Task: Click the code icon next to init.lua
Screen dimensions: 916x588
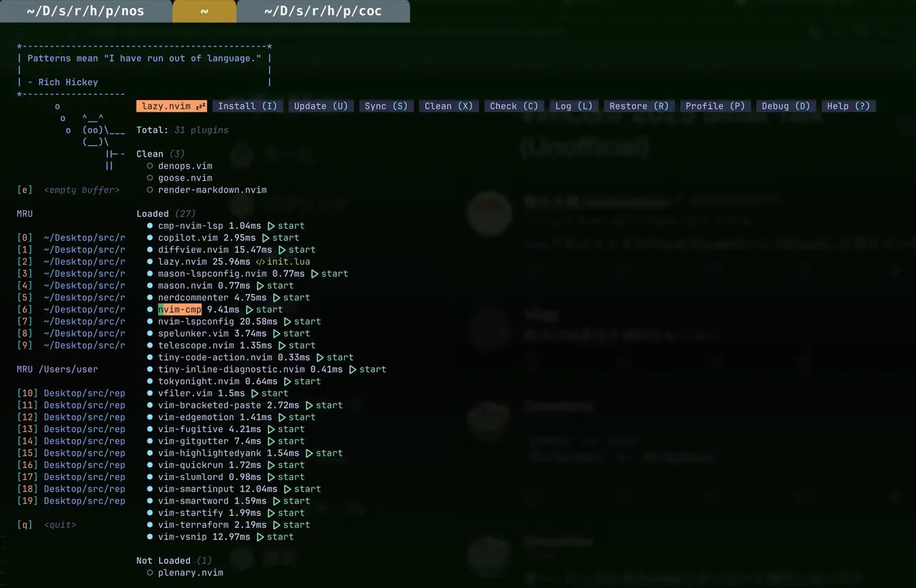Action: click(260, 262)
